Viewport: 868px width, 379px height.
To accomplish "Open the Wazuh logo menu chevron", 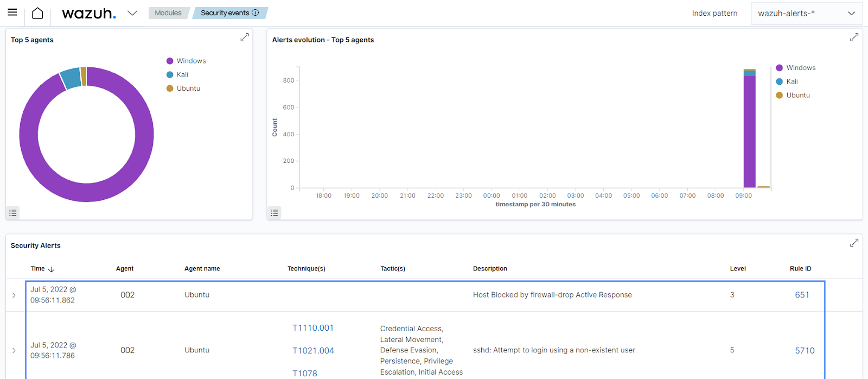I will point(132,13).
